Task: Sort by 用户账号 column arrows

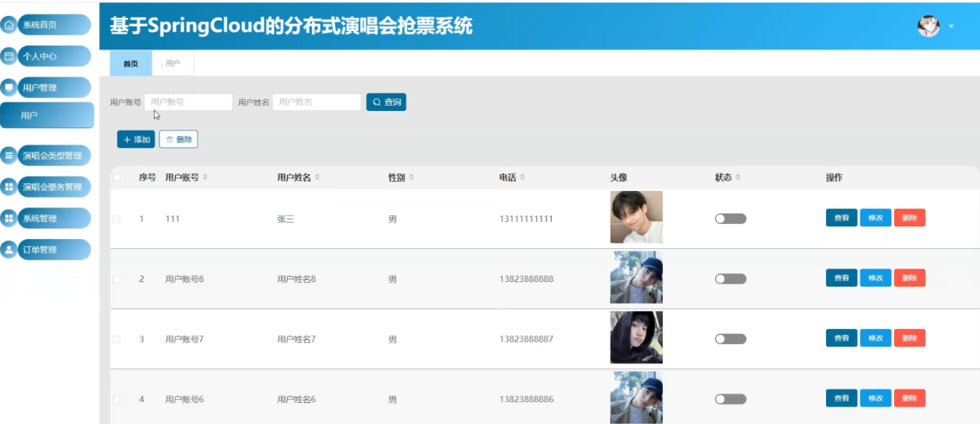Action: [205, 177]
